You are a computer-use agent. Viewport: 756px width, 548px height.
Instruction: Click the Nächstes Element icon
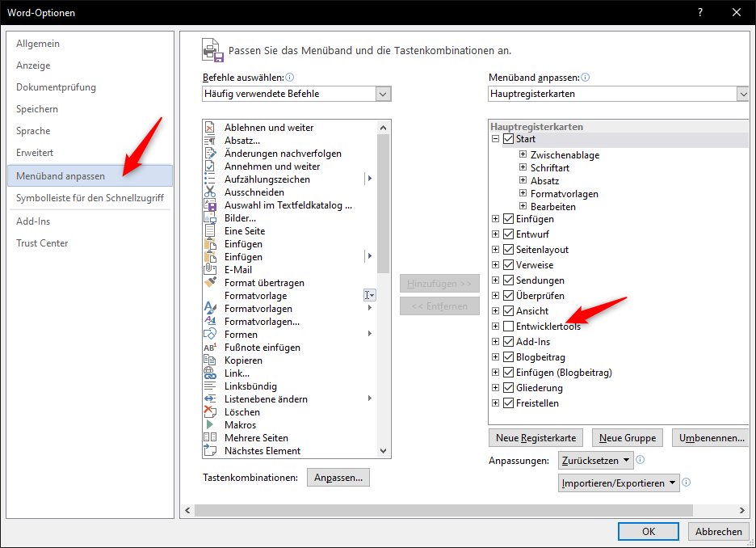click(x=210, y=450)
